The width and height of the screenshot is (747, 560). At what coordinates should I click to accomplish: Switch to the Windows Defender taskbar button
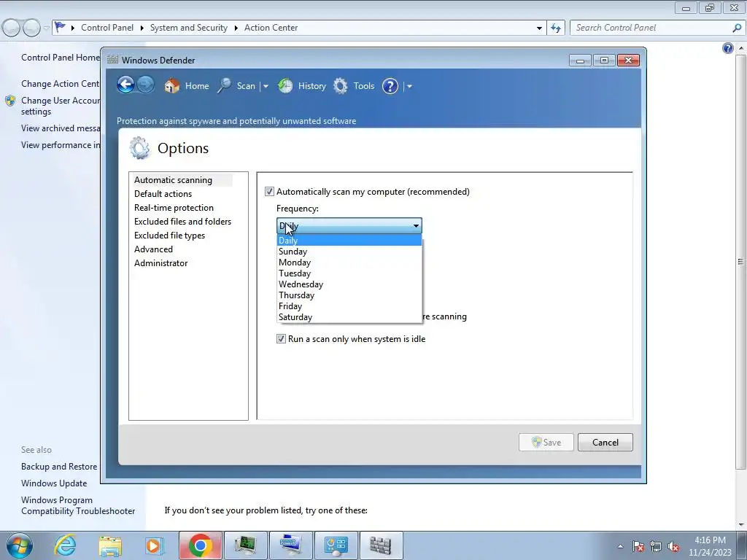click(381, 545)
